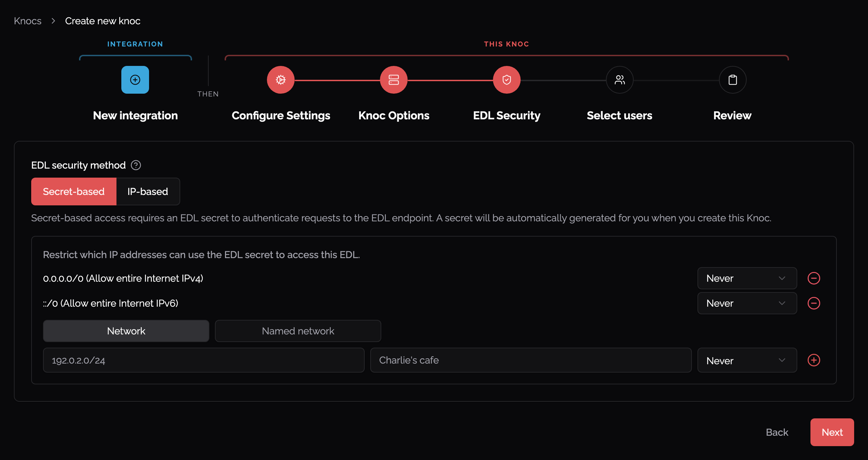Remove the 0.0.0.0/0 IPv4 network entry
Screen dimensions: 868x460
(814, 278)
